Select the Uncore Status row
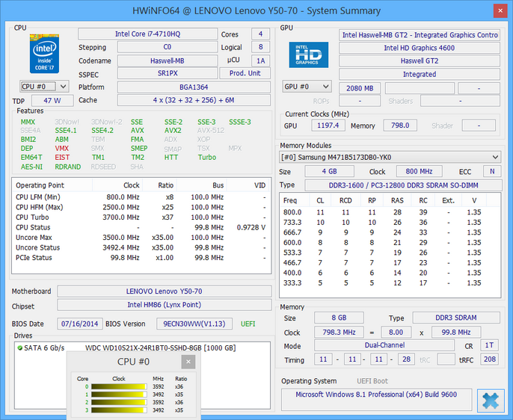 (141, 248)
